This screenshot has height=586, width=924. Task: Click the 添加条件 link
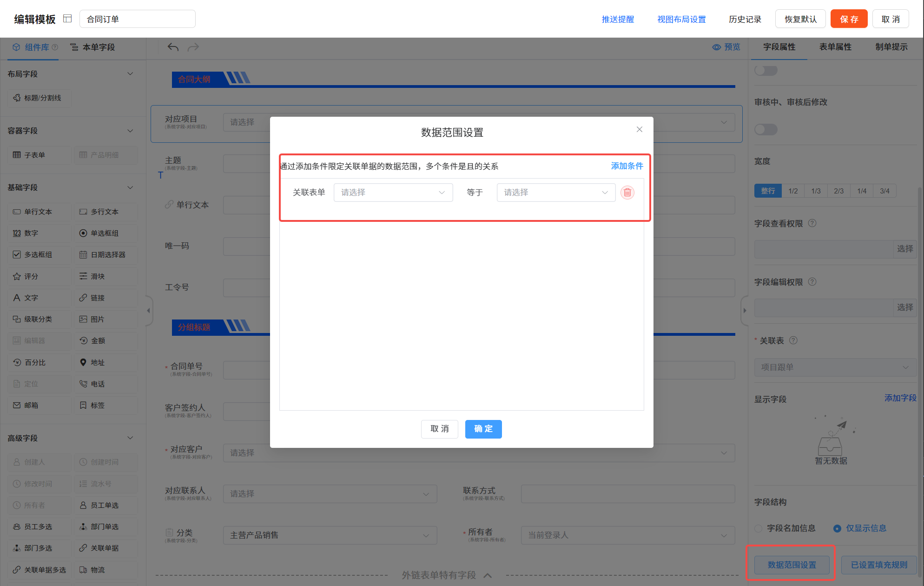(x=627, y=166)
